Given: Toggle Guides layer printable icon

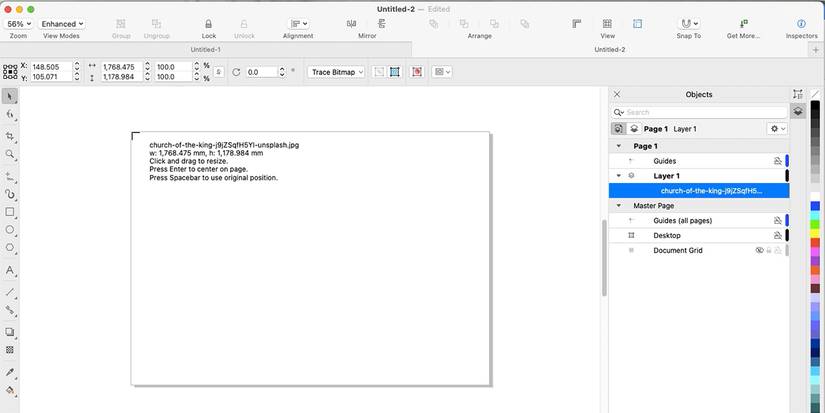Looking at the screenshot, I should pos(778,161).
